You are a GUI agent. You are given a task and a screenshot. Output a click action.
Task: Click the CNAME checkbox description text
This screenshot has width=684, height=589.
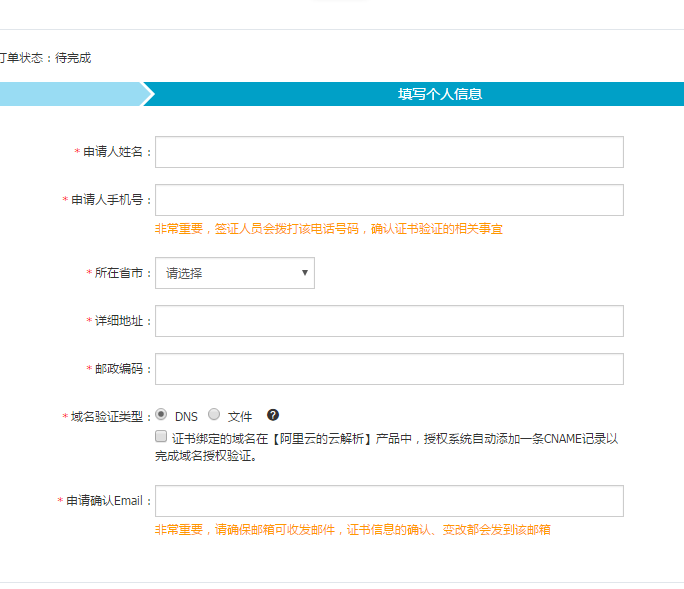click(x=390, y=447)
